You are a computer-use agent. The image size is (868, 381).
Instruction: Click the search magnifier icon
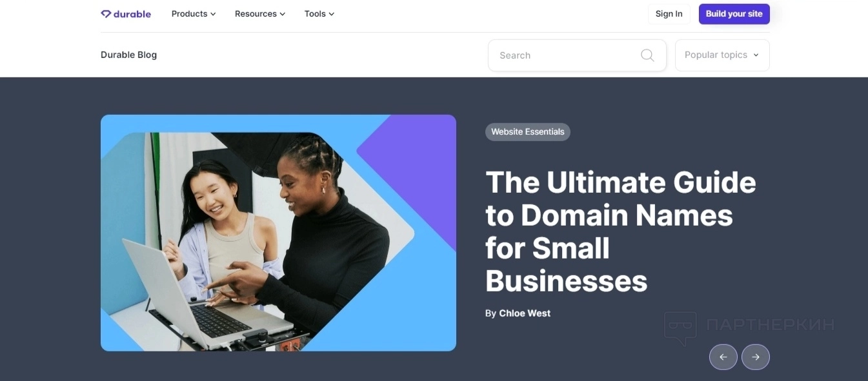[x=647, y=55]
